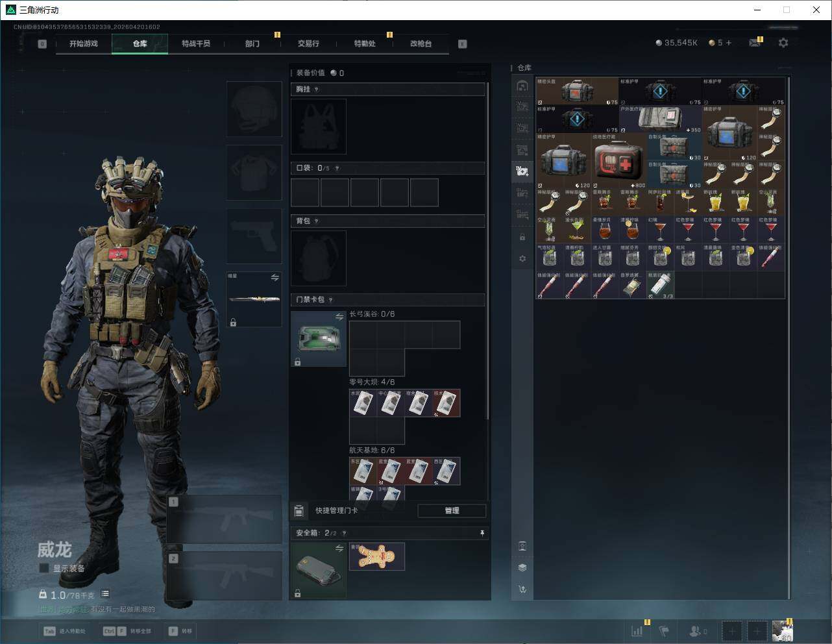Select the 战地医疗箱 red medical kit

click(618, 161)
